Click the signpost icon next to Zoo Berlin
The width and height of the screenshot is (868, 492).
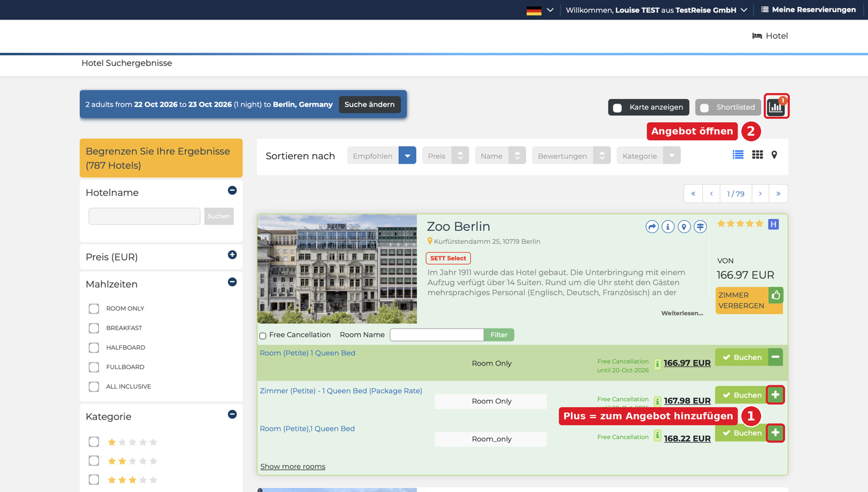700,227
